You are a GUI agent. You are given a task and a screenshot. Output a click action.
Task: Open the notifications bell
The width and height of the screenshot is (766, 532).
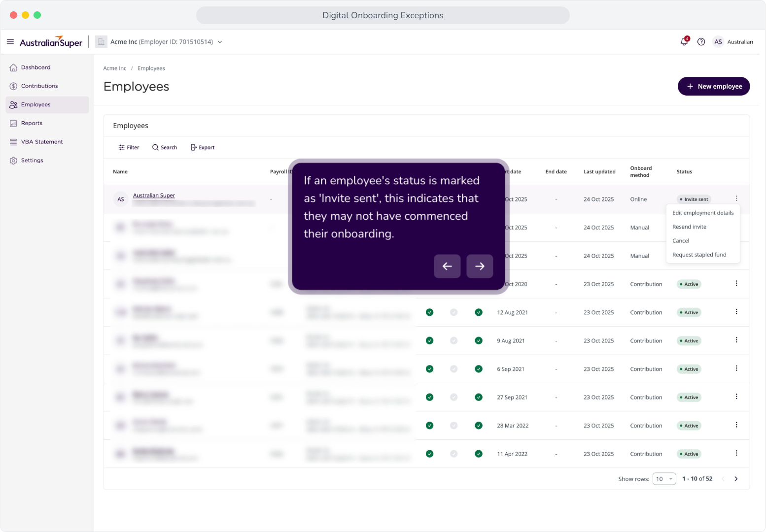[x=684, y=41]
